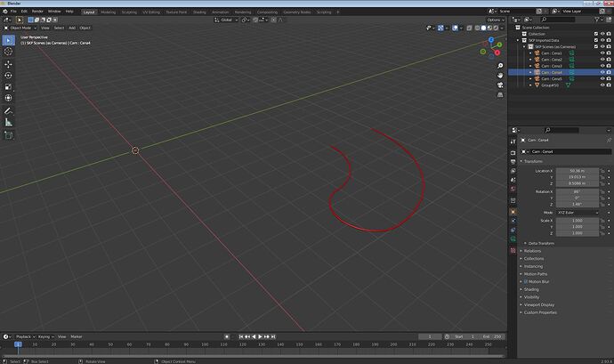This screenshot has height=364, width=614.
Task: Open the Object Mode dropdown
Action: 20,28
